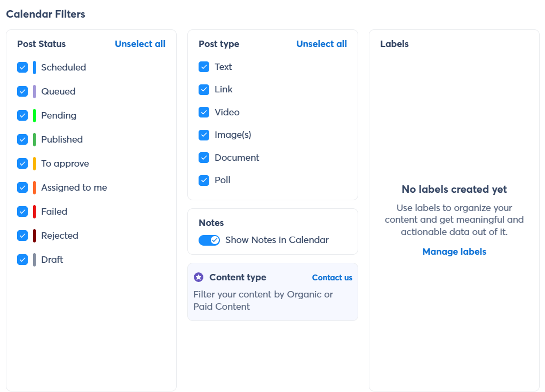Uncheck the To approve checkbox
The height and width of the screenshot is (392, 545).
coord(22,163)
